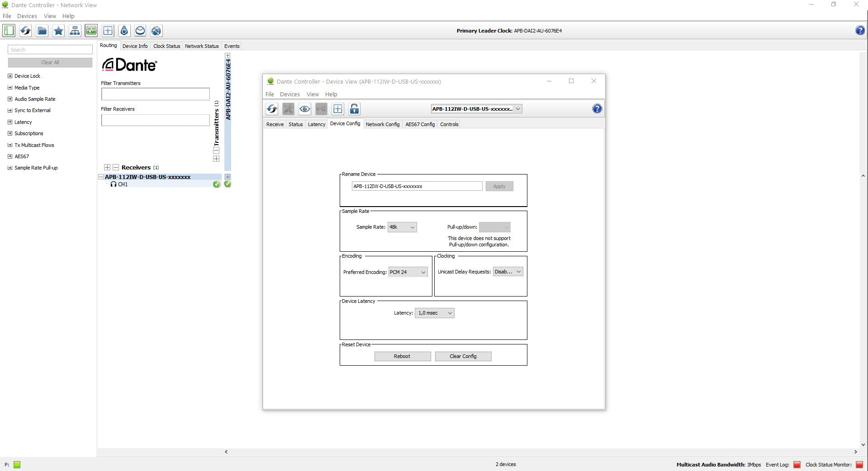The width and height of the screenshot is (868, 471).
Task: Click the Filter Pane toggle icon
Action: (9, 31)
